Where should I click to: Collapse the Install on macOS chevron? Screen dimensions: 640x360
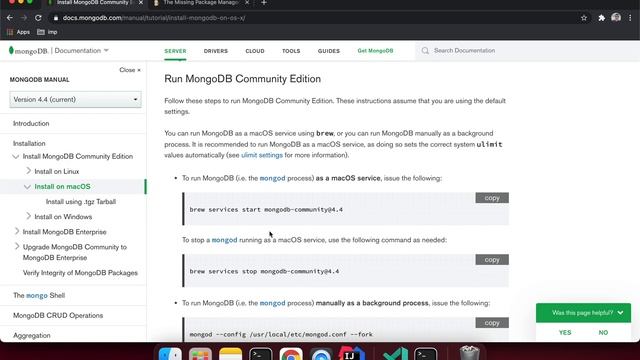coord(27,187)
